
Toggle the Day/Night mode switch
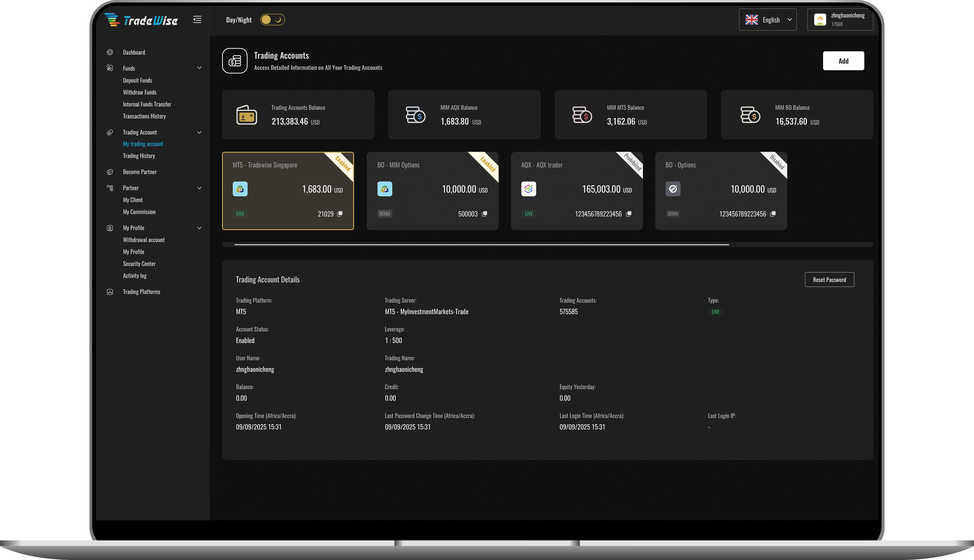coord(272,20)
